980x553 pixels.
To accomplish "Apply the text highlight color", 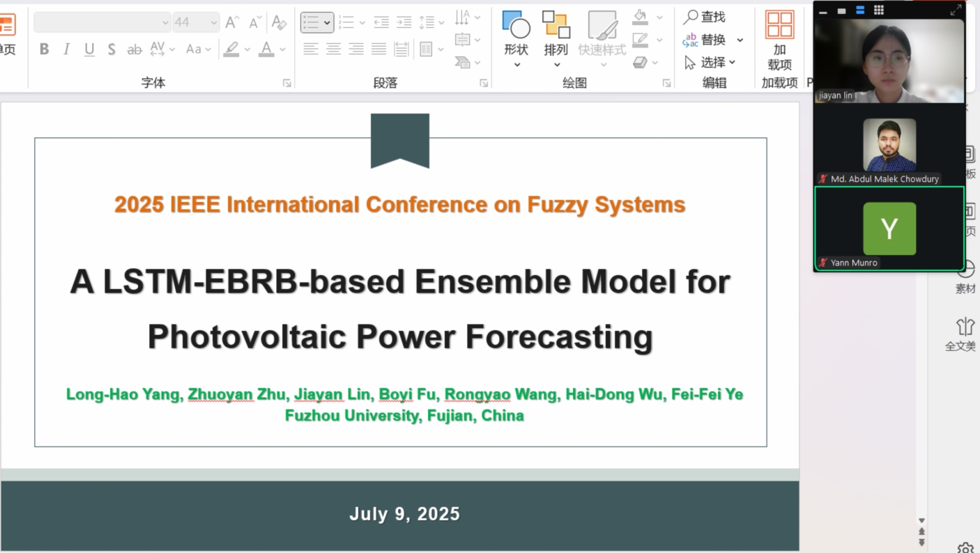I will (x=231, y=49).
